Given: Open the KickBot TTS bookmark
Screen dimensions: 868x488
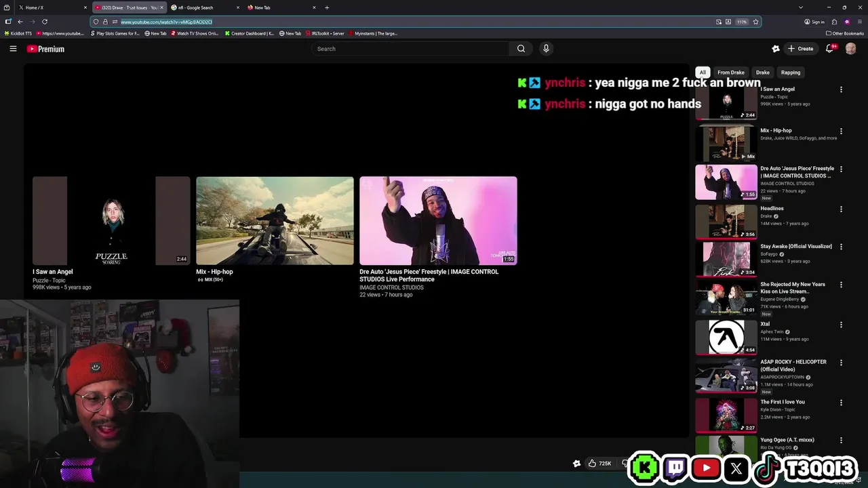Looking at the screenshot, I should (18, 33).
